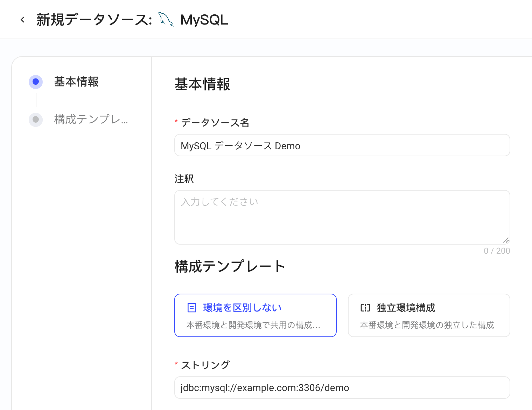Grab the 注釈 textarea resize handle

click(506, 240)
